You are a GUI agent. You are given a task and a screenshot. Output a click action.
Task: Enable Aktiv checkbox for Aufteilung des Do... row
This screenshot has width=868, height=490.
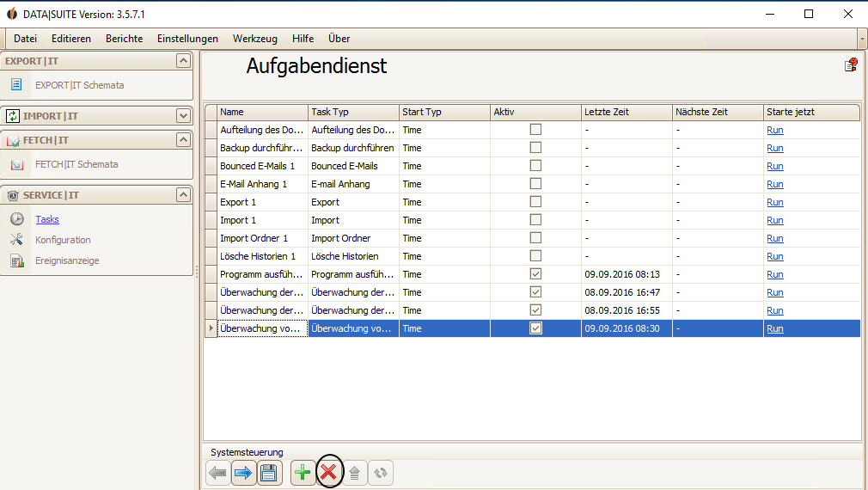click(535, 130)
